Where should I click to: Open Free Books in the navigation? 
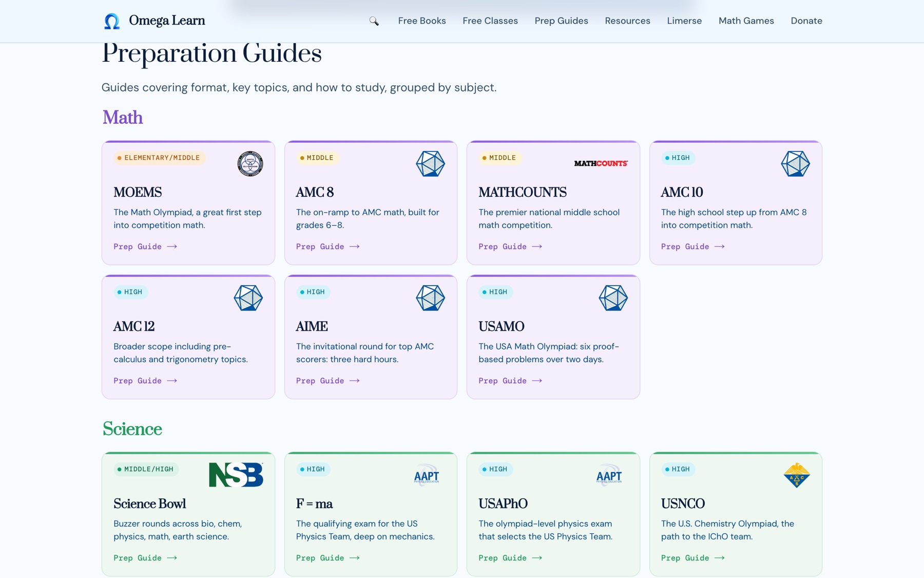422,21
